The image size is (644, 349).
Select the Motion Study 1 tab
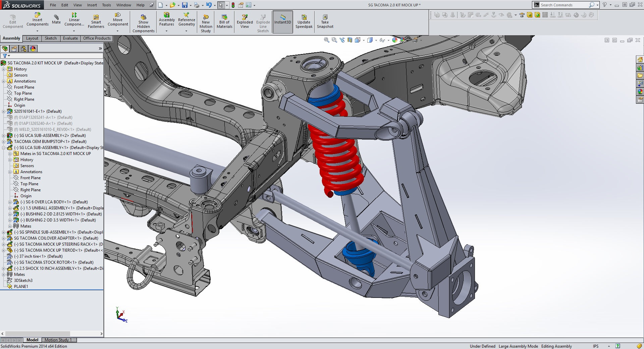pos(58,340)
